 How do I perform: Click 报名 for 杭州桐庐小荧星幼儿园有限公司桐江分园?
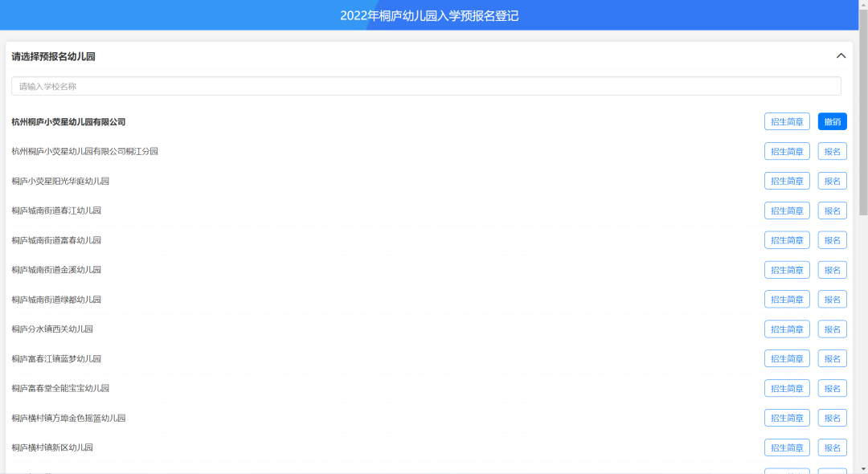point(832,151)
